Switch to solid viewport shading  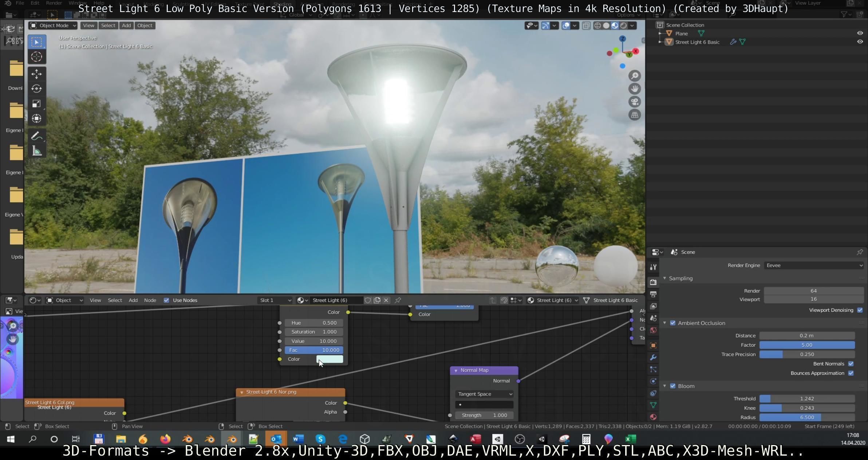(x=606, y=25)
